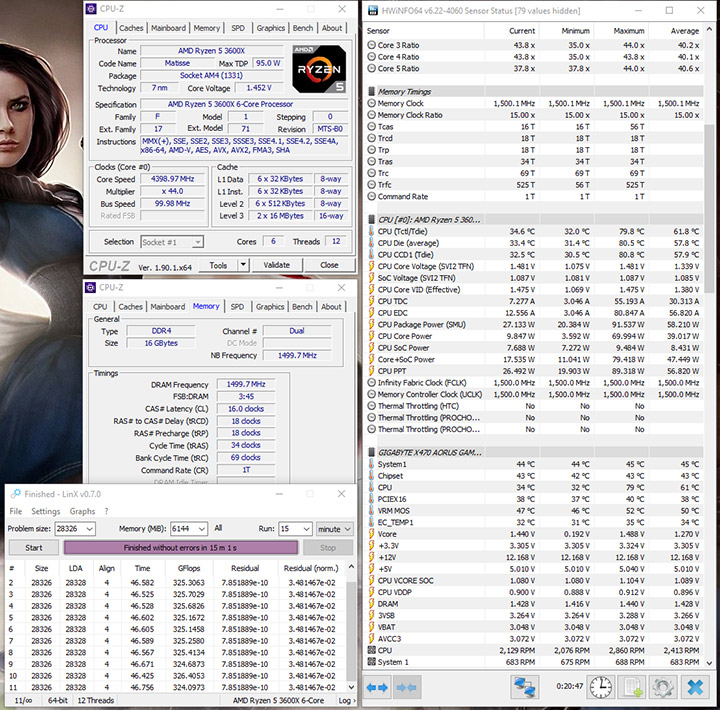Open HWiNFO sensor settings gear icon
The image size is (720, 710).
pos(663,688)
